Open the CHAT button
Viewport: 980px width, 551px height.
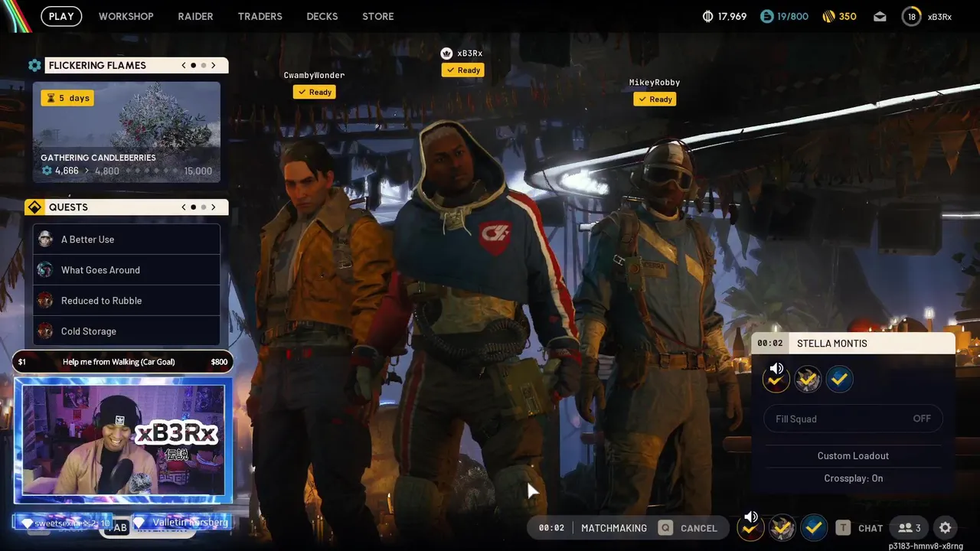pyautogui.click(x=871, y=528)
